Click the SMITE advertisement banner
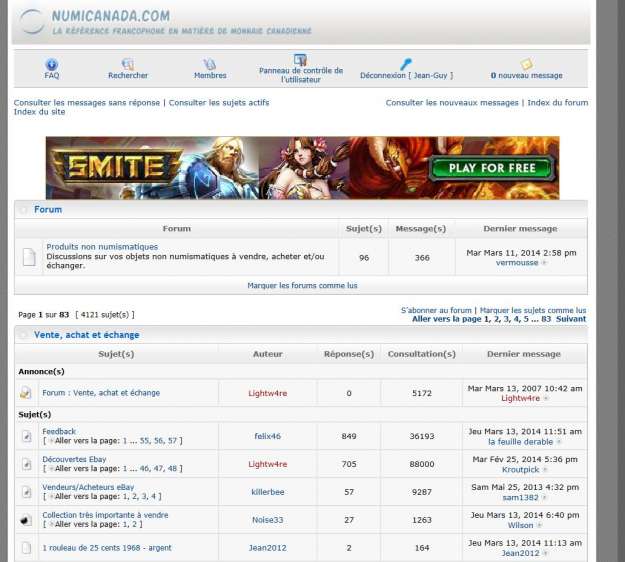This screenshot has height=562, width=625. point(303,168)
